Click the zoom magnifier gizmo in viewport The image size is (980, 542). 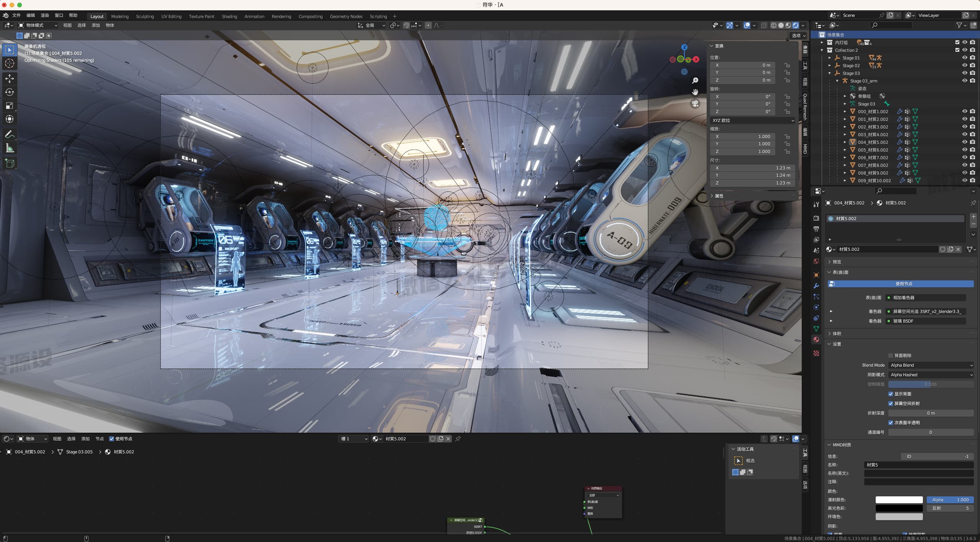tap(695, 81)
